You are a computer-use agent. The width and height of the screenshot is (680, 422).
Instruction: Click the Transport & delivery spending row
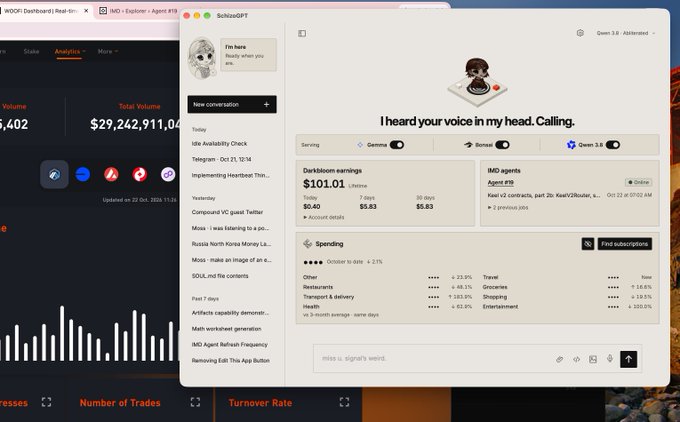[x=387, y=297]
